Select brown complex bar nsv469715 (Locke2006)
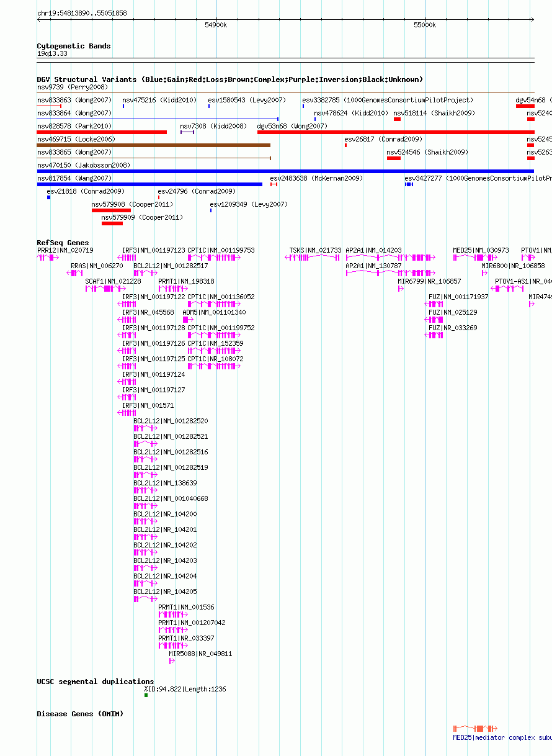This screenshot has width=552, height=756. point(154,145)
